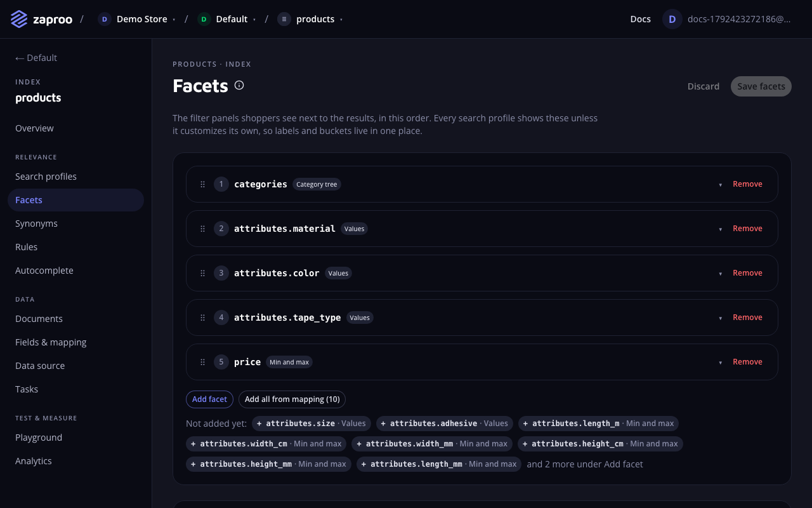Open Analytics in the sidebar
The width and height of the screenshot is (812, 508).
[x=75, y=461]
